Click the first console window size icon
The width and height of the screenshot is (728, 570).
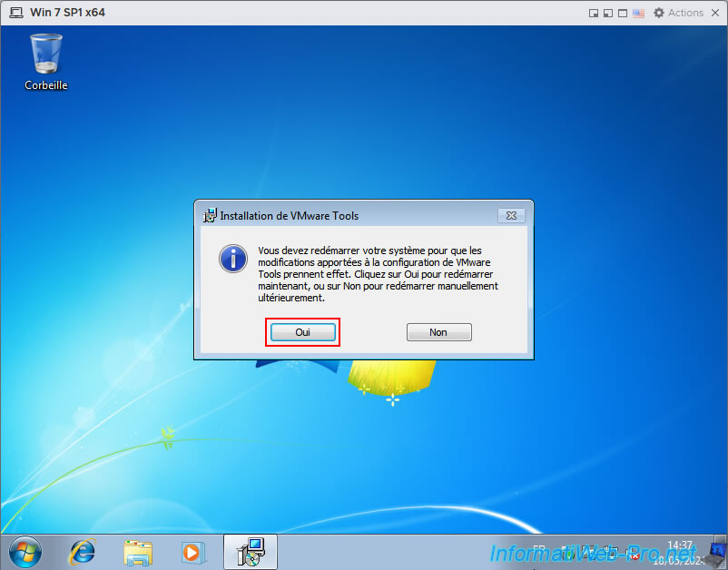tap(594, 13)
